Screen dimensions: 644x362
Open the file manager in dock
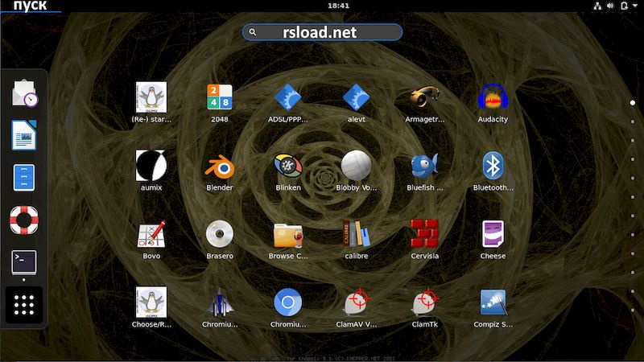pos(24,177)
